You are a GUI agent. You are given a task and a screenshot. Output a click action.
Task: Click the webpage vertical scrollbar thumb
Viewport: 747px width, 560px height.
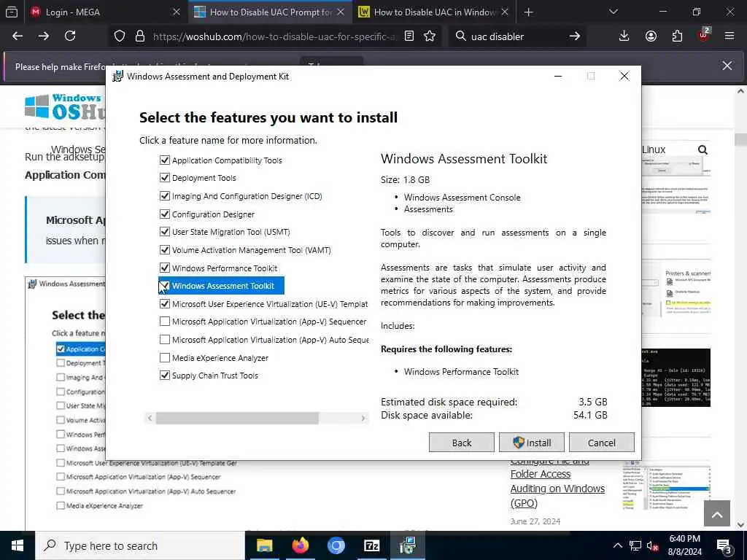[x=741, y=139]
